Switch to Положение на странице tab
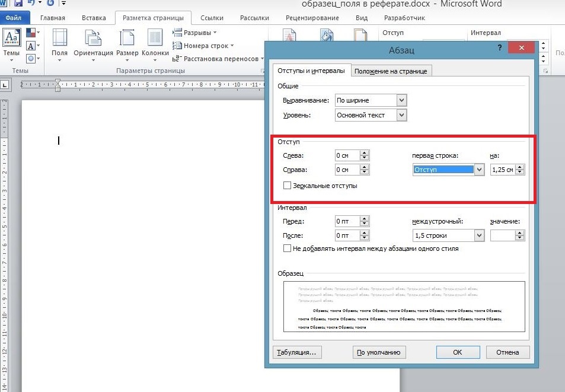This screenshot has height=392, width=565. coord(391,71)
